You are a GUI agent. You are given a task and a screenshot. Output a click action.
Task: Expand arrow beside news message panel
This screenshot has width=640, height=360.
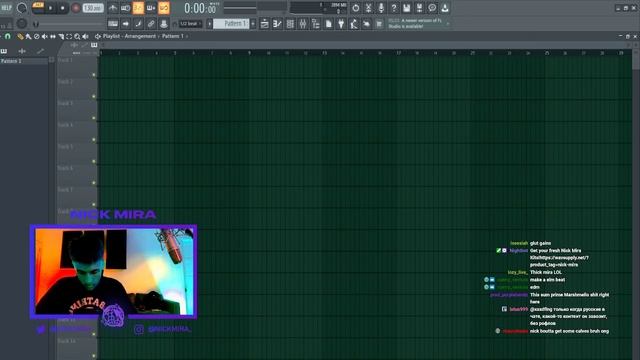448,24
